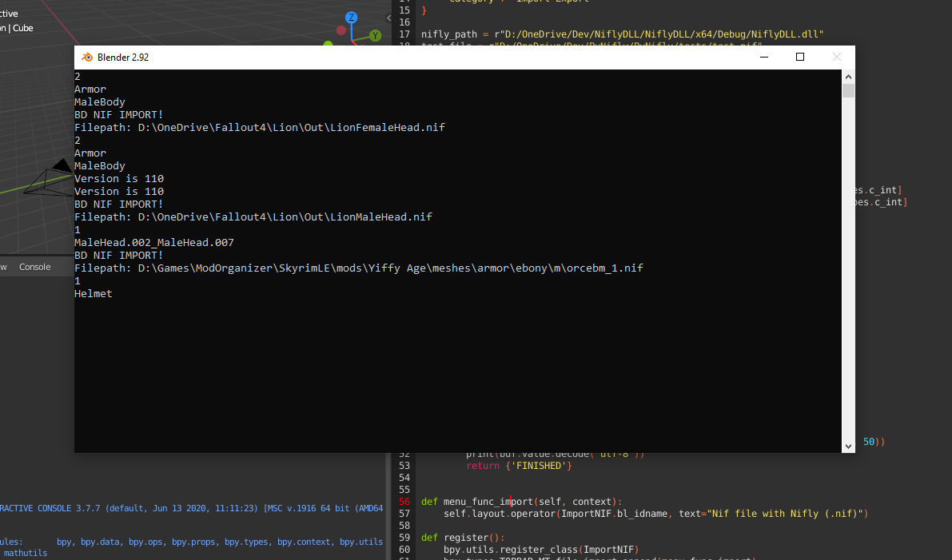Click the 'return {'FINISHED'}' code line

(x=519, y=466)
